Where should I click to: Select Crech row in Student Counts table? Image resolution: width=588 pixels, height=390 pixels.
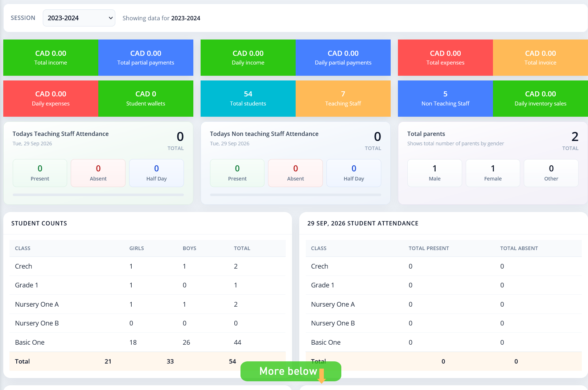148,266
